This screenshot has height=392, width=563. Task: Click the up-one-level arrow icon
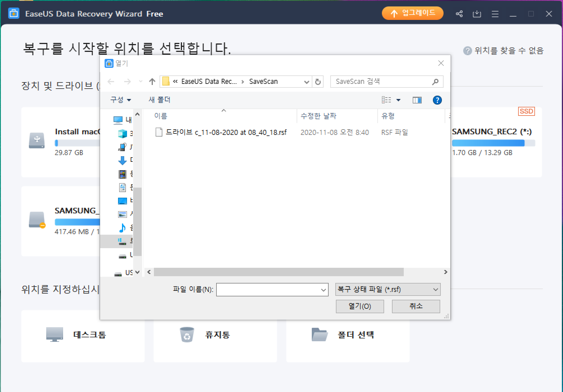click(x=152, y=82)
